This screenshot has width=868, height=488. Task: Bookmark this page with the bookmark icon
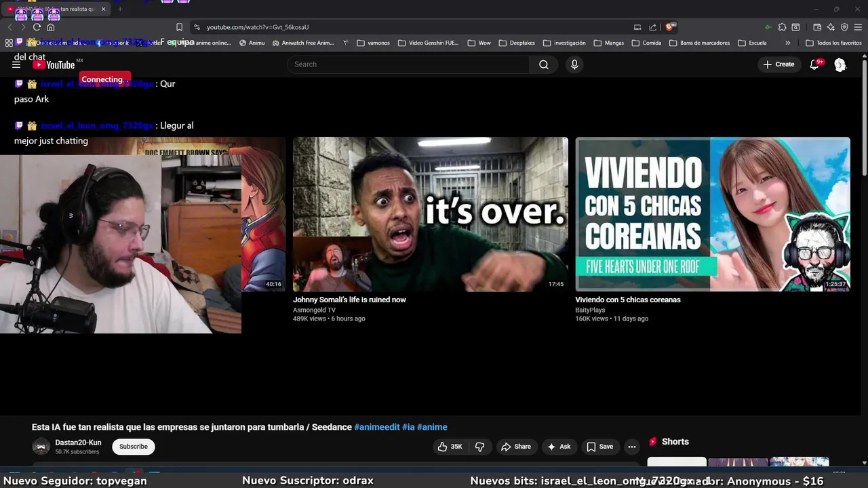pos(179,27)
